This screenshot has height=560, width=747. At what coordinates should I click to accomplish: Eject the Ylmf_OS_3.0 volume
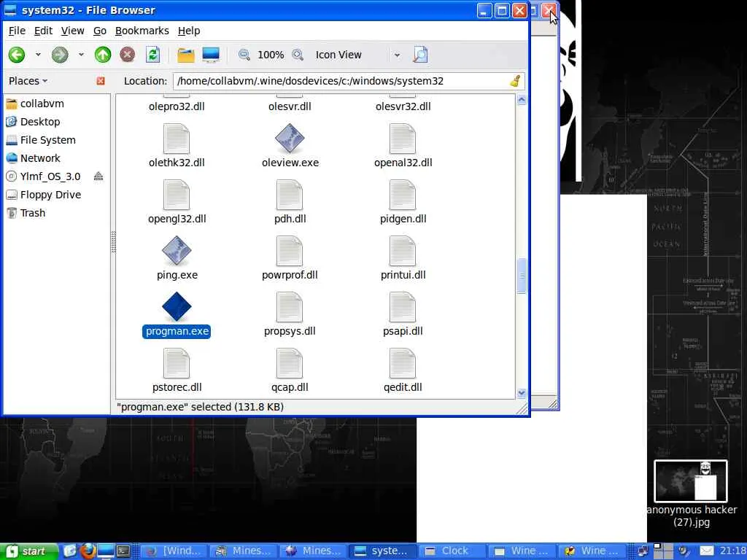(98, 176)
